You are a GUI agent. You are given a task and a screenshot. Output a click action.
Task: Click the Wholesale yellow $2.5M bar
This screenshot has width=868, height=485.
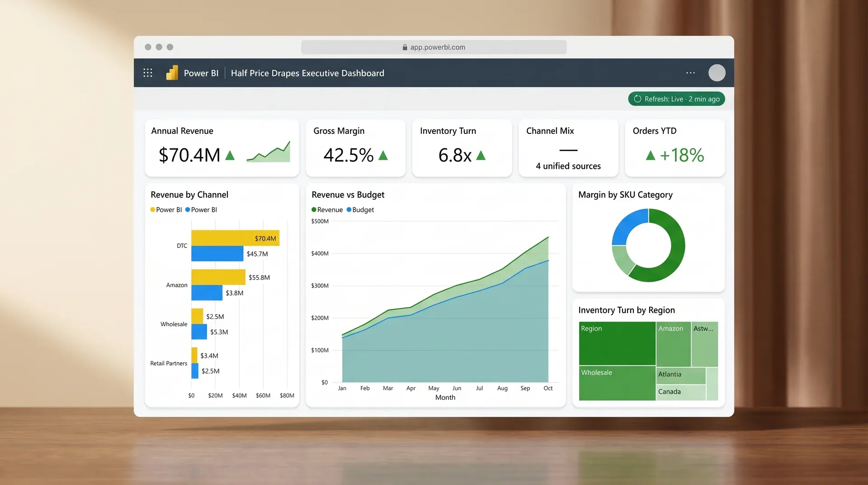197,316
